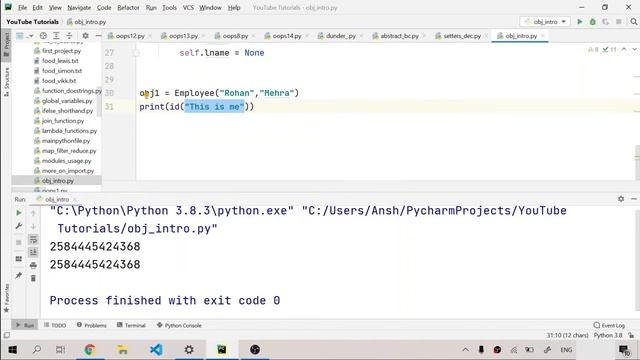Close the oops14.py editor tab
Image resolution: width=640 pixels, height=360 pixels.
coord(307,36)
